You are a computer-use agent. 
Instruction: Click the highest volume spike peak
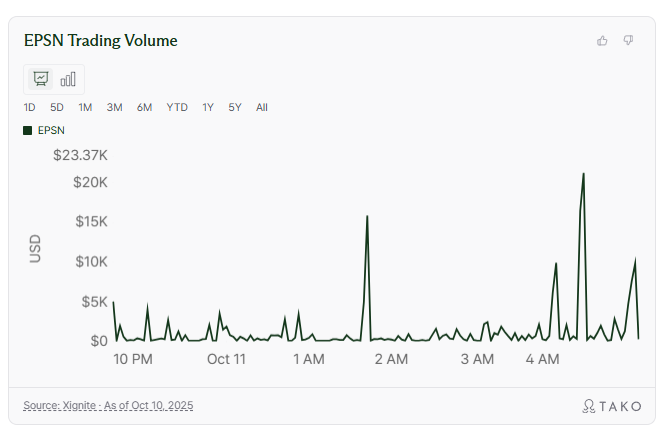[583, 174]
